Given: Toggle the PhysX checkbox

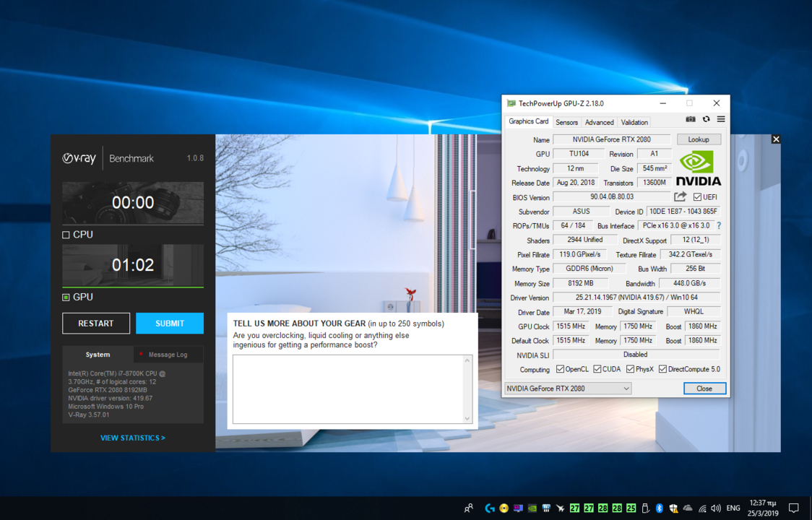Looking at the screenshot, I should 630,369.
